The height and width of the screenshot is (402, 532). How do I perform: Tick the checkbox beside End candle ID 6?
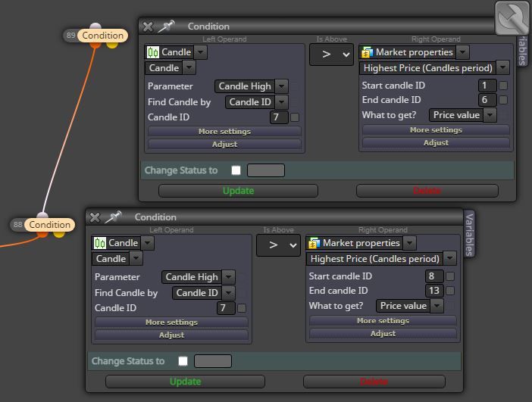(503, 100)
